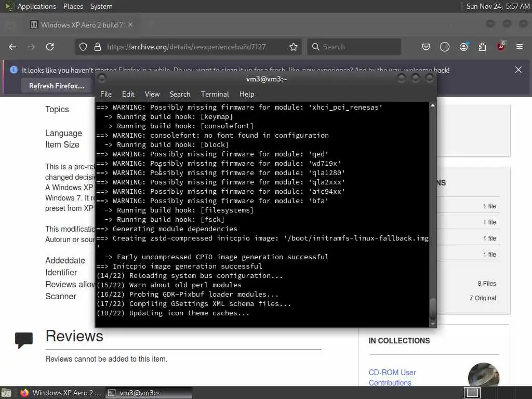Click the 'Item Size' metadata label
The height and width of the screenshot is (399, 532).
(62, 144)
